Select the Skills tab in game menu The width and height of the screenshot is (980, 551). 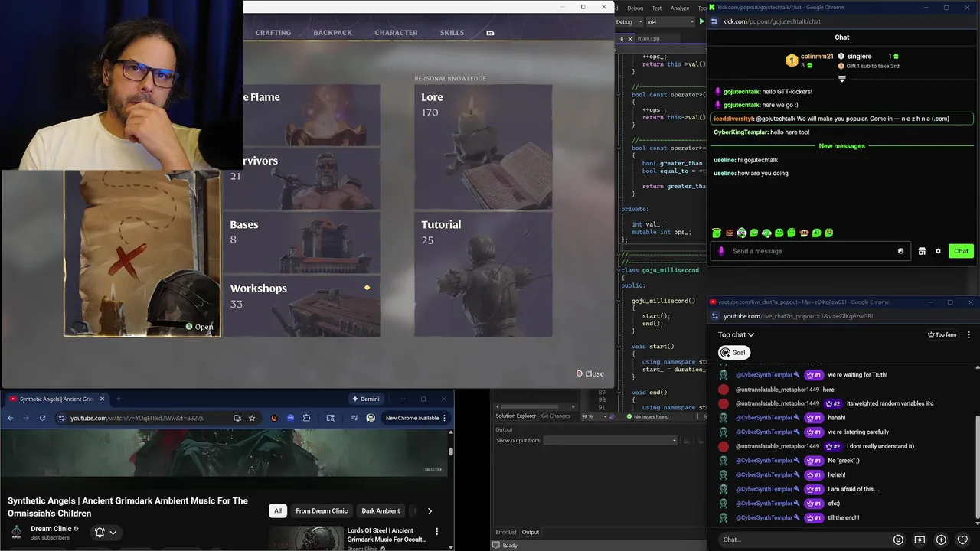[452, 33]
